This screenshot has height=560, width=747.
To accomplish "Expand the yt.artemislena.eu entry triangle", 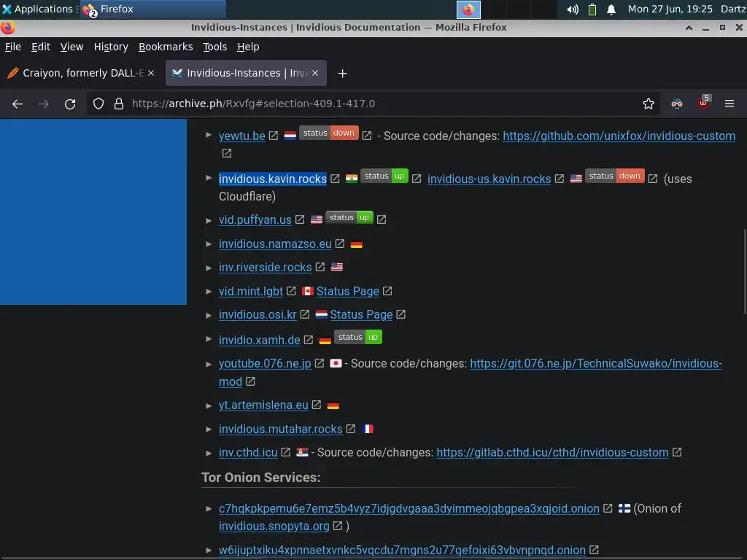I will [x=208, y=405].
